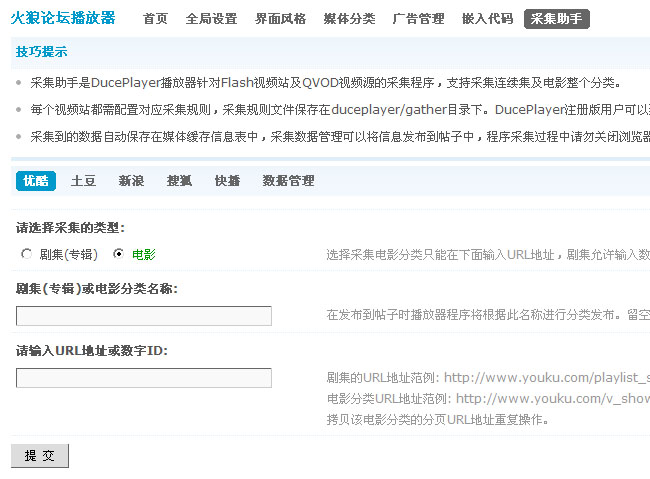Select the 电影 radio button

pos(119,253)
